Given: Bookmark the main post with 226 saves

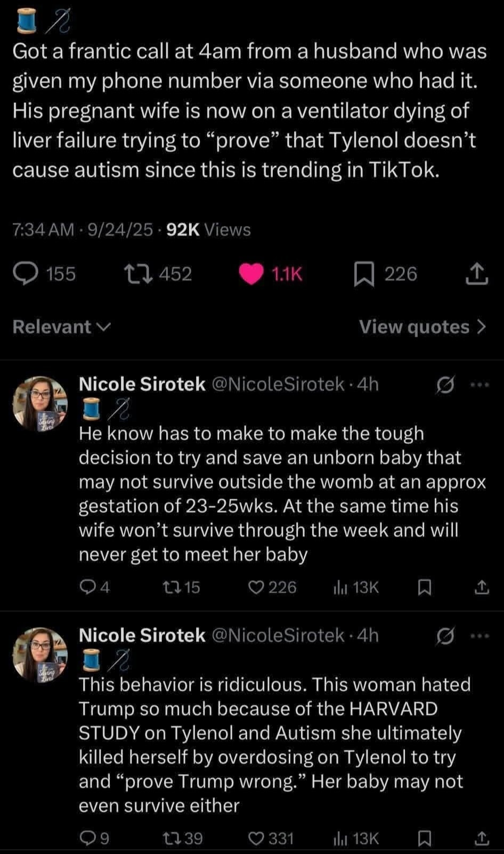Looking at the screenshot, I should (364, 274).
